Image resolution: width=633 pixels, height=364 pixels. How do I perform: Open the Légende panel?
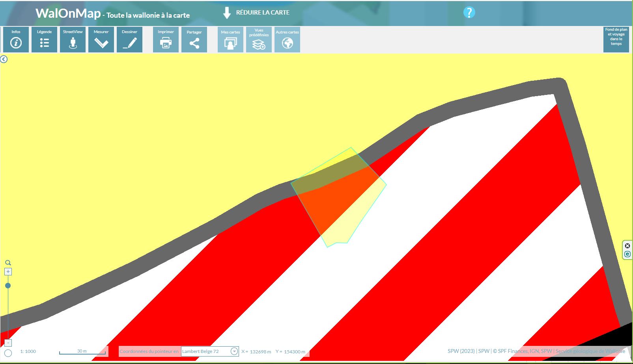(44, 39)
